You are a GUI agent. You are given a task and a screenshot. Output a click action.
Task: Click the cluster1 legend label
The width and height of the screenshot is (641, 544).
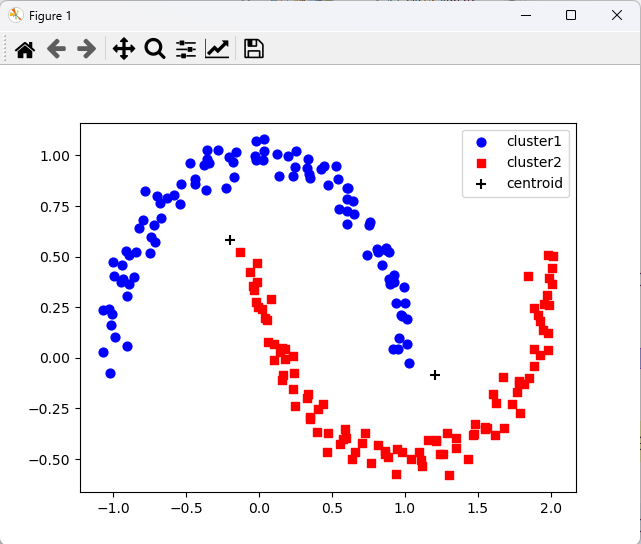click(x=534, y=141)
